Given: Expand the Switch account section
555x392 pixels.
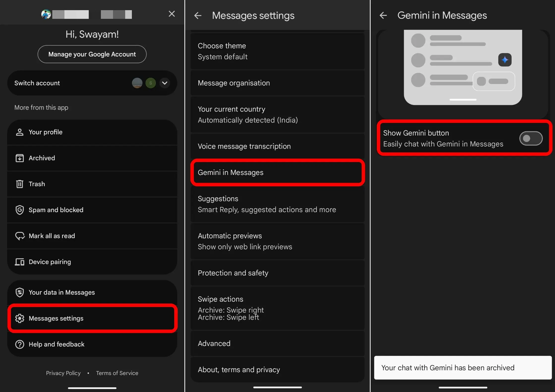Looking at the screenshot, I should click(x=164, y=83).
